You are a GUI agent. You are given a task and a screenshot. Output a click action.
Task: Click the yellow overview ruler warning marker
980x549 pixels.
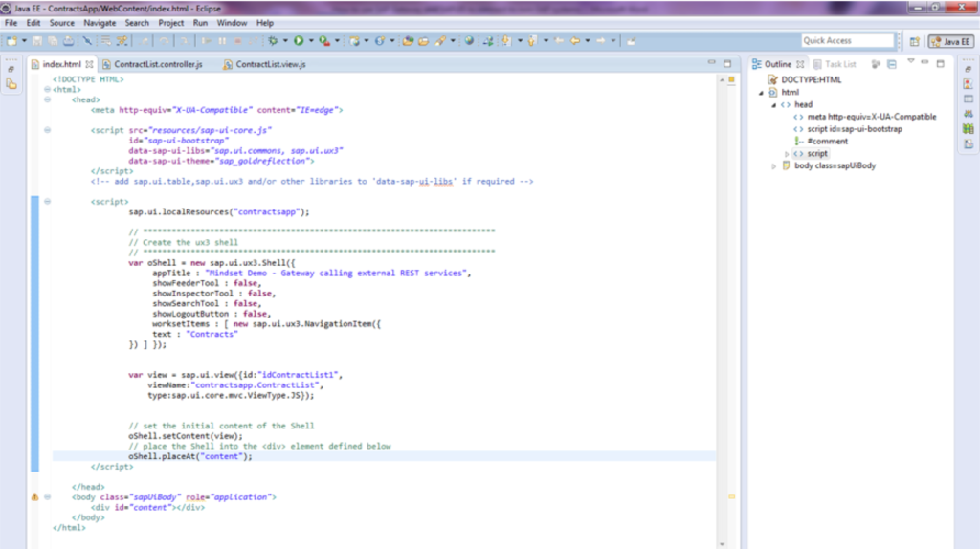(732, 497)
